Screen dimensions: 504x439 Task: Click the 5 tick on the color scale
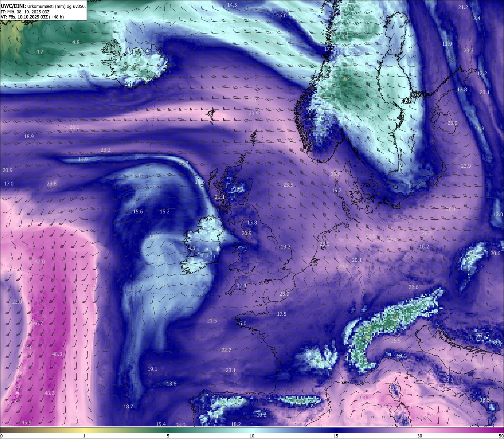tap(168, 436)
